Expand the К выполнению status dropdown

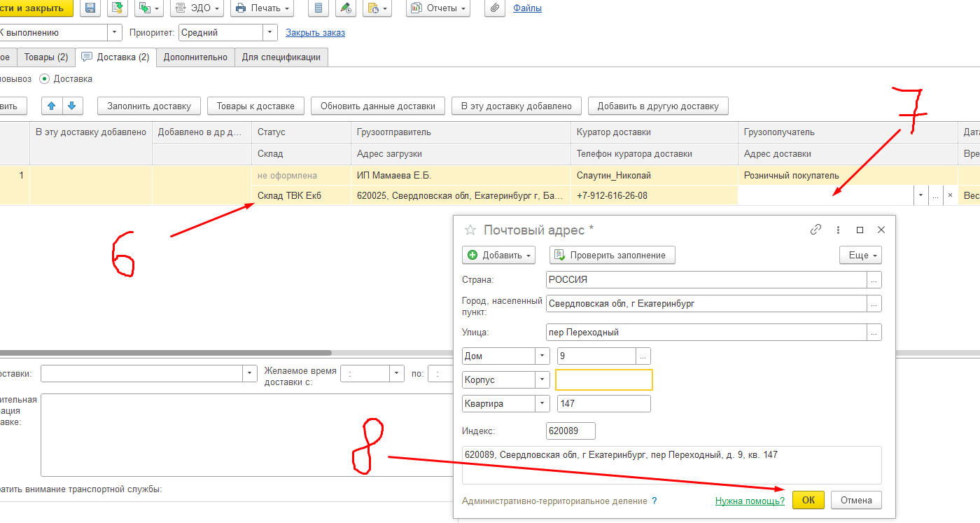click(x=115, y=32)
